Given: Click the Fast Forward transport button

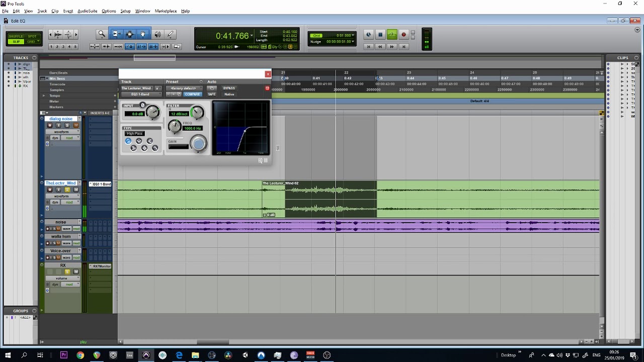Looking at the screenshot, I should click(x=392, y=47).
